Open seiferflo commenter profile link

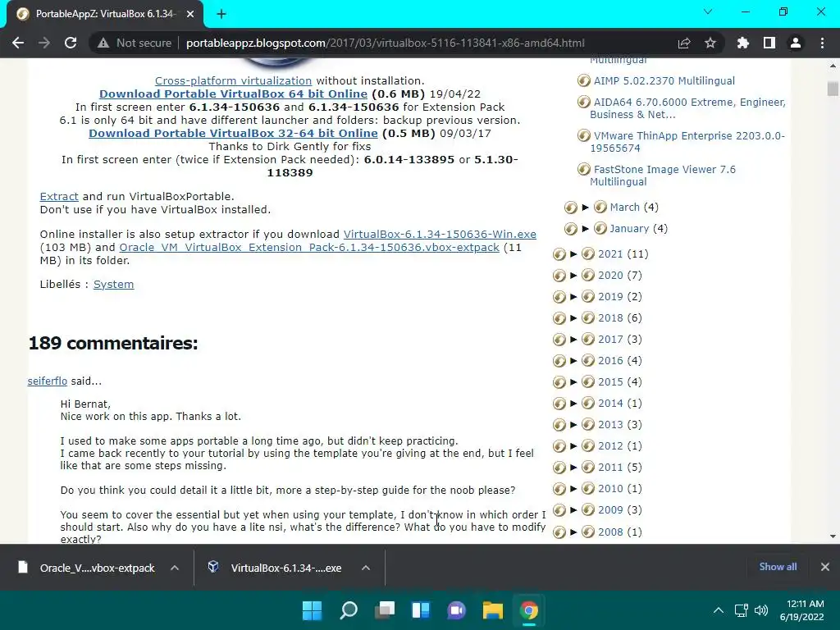(x=47, y=381)
